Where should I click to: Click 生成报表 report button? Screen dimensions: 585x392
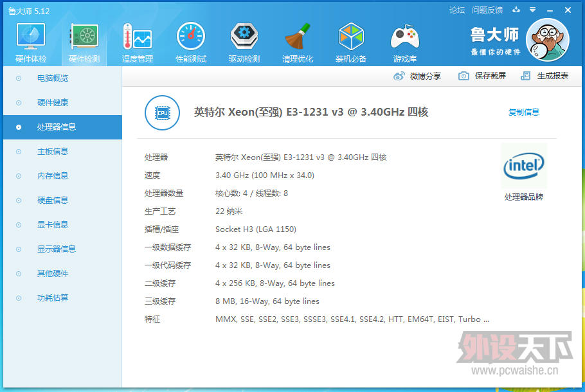coord(545,76)
